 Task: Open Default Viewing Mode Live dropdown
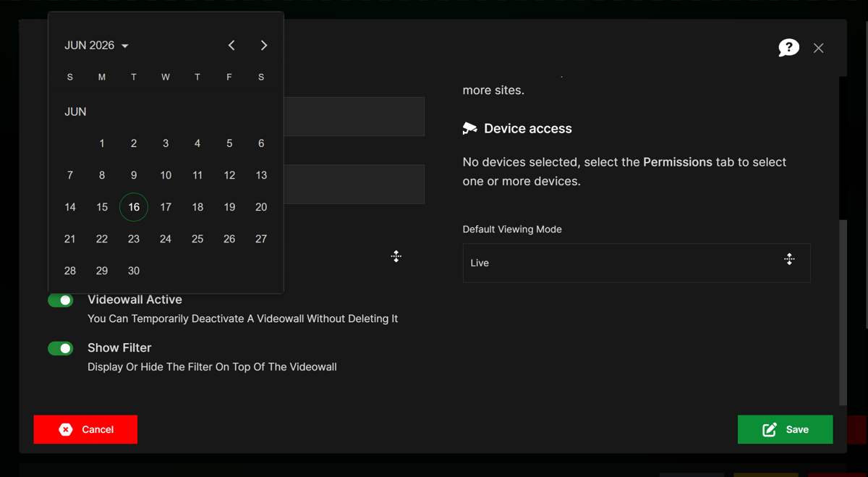tap(637, 263)
